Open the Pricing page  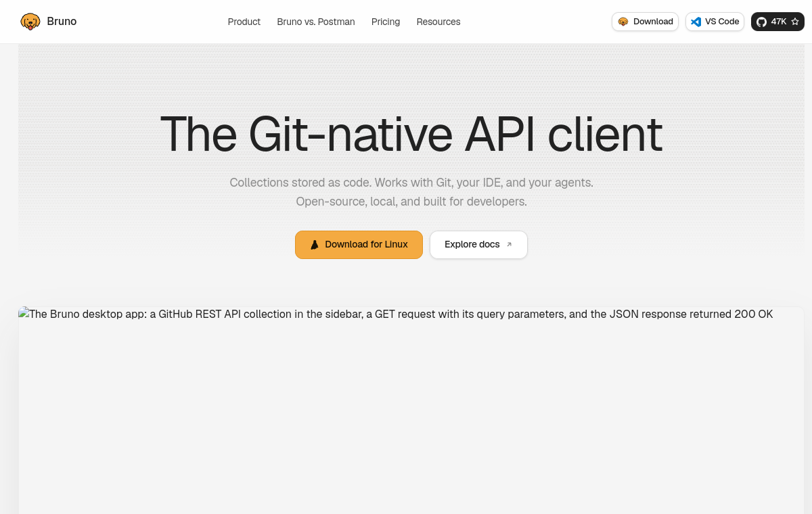pos(386,22)
